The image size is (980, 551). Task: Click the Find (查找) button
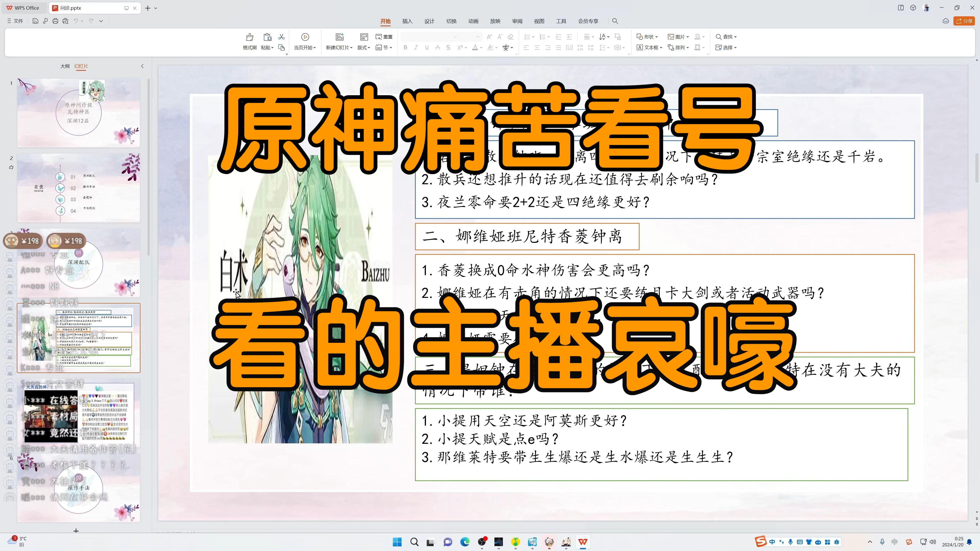click(726, 37)
